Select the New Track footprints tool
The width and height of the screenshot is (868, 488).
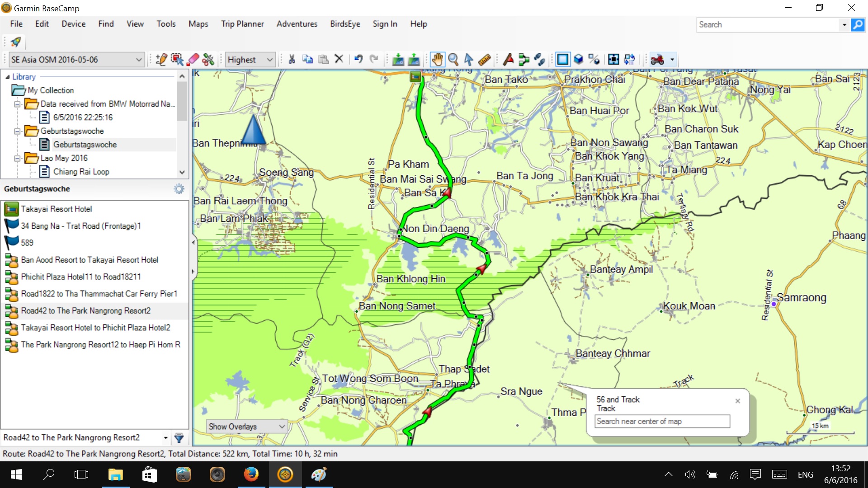(539, 59)
